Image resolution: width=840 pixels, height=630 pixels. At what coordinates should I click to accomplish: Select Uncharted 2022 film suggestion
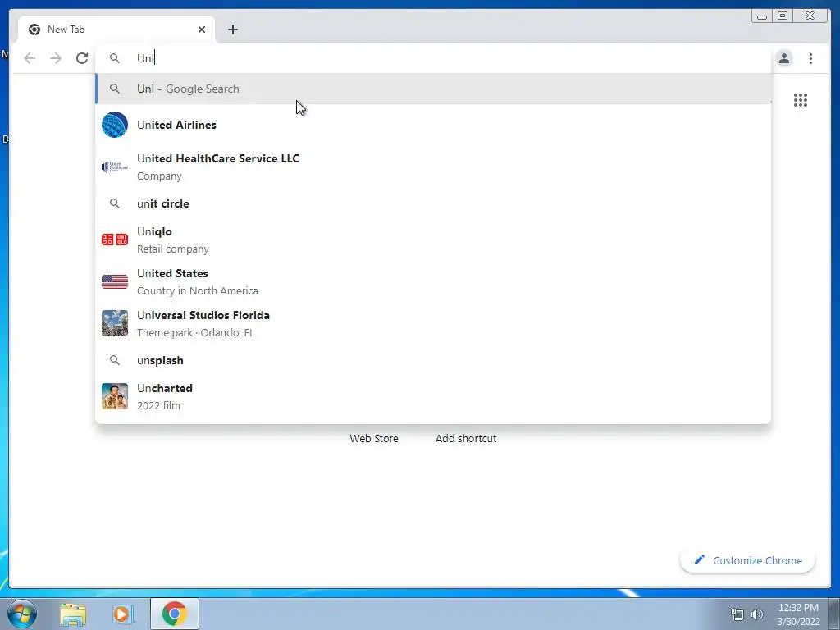pos(433,396)
